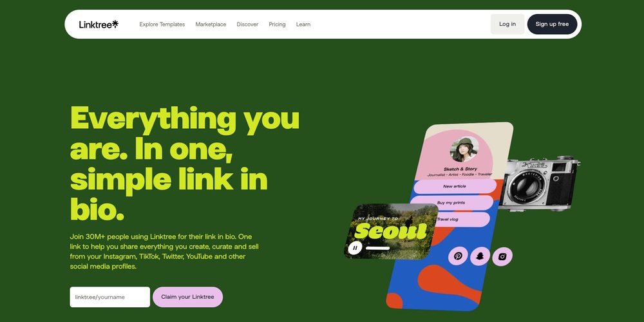
Task: Click the Claim your Linktree button
Action: (187, 297)
